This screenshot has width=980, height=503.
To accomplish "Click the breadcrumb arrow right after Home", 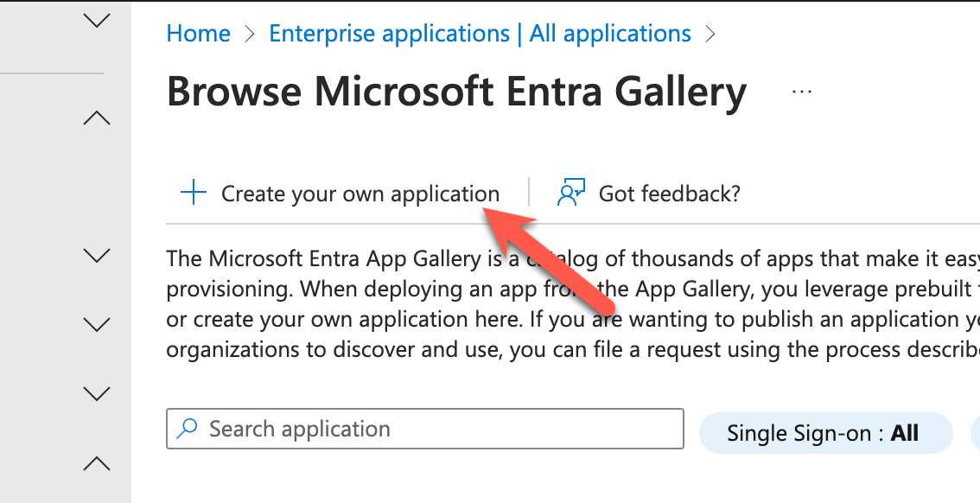I will click(x=250, y=35).
